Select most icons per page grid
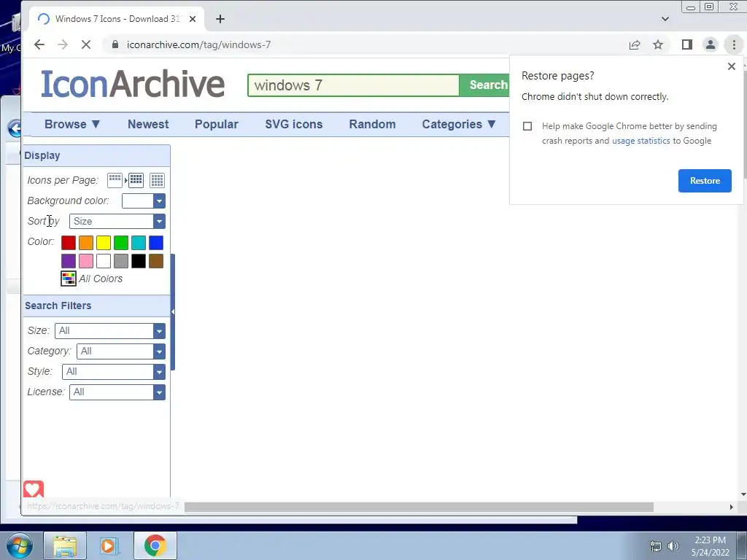The height and width of the screenshot is (560, 747). [157, 180]
